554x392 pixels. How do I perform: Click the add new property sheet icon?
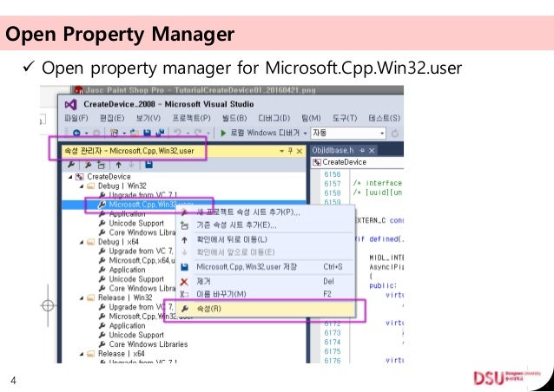click(x=88, y=165)
